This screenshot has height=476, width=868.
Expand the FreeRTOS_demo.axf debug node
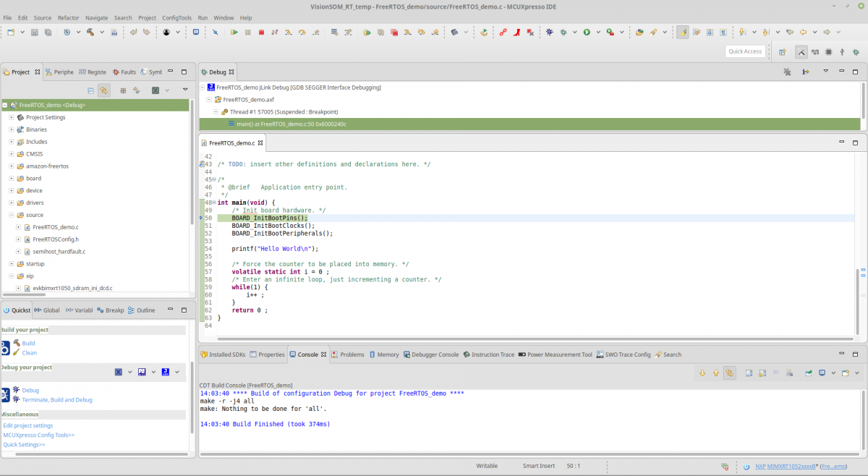210,99
